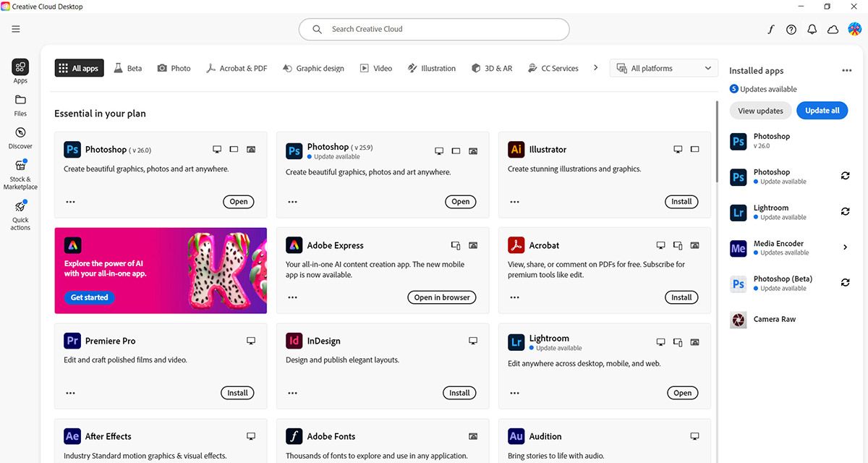Switch to the Video tab
Screen dimensions: 868x463
pos(375,68)
